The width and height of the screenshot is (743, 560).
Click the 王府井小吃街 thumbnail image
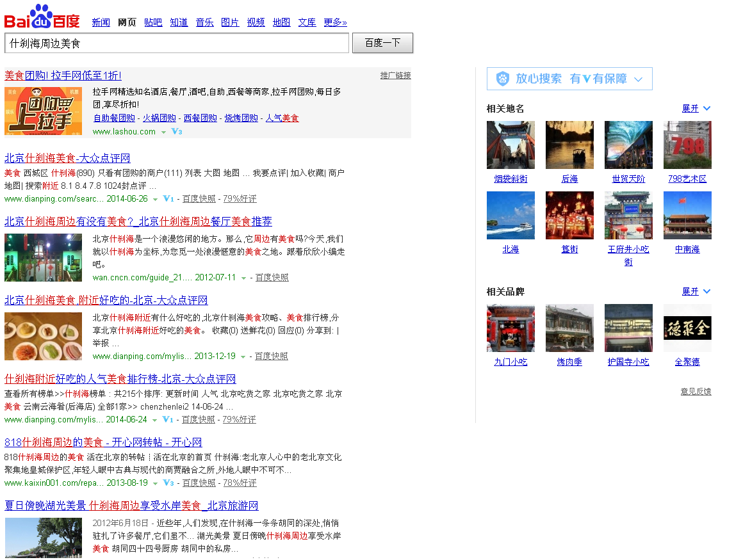(x=628, y=216)
